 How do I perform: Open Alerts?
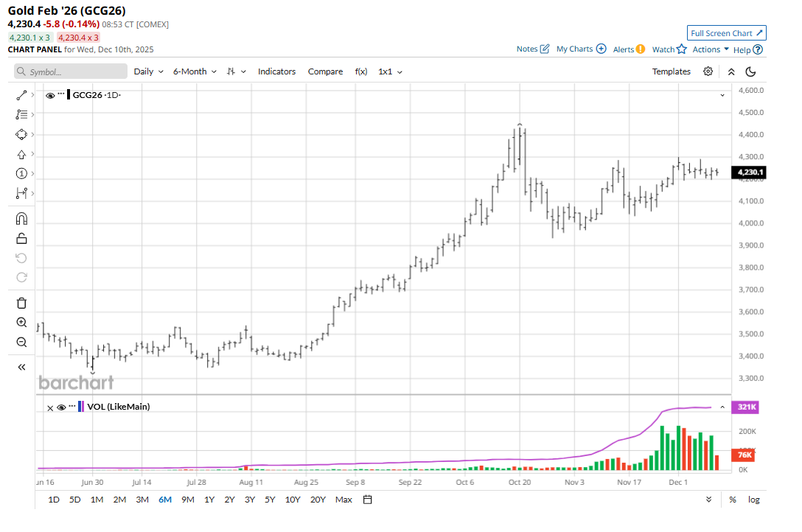(x=629, y=49)
